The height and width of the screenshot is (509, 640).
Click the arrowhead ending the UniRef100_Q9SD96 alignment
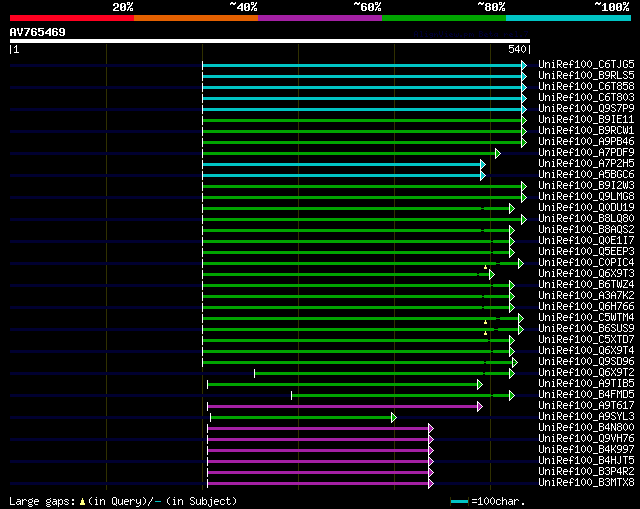point(515,362)
